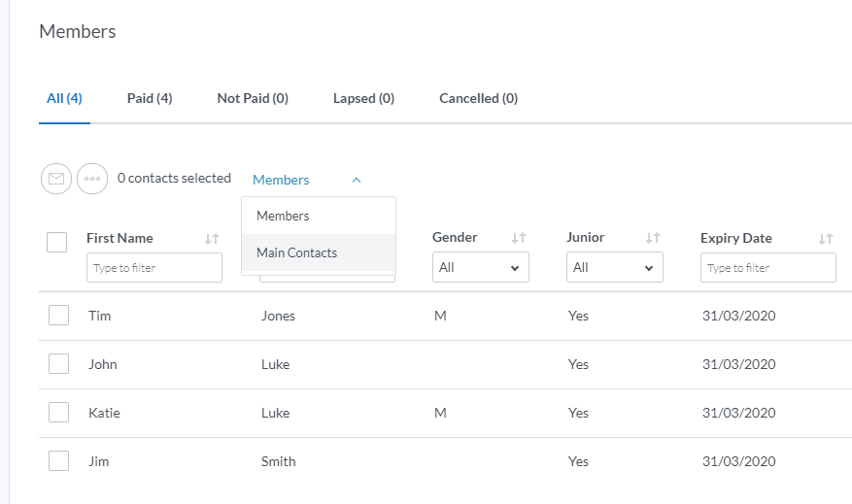Sort by Gender column arrows
Screen dimensions: 852x504
[519, 239]
